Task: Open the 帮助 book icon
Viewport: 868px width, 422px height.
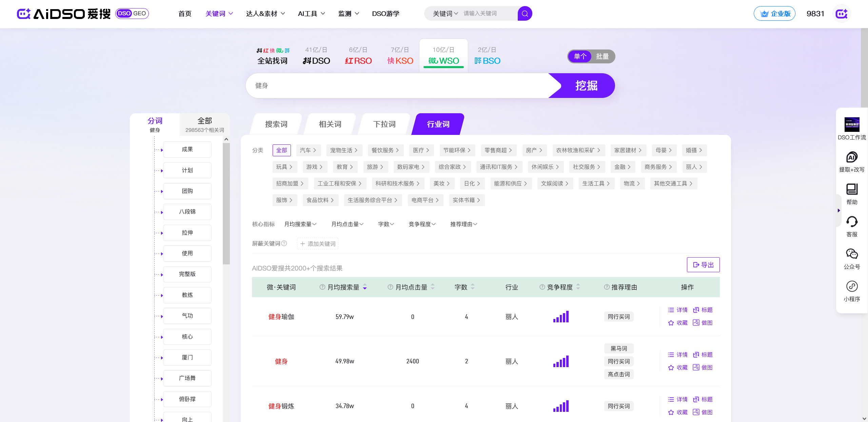Action: (851, 189)
